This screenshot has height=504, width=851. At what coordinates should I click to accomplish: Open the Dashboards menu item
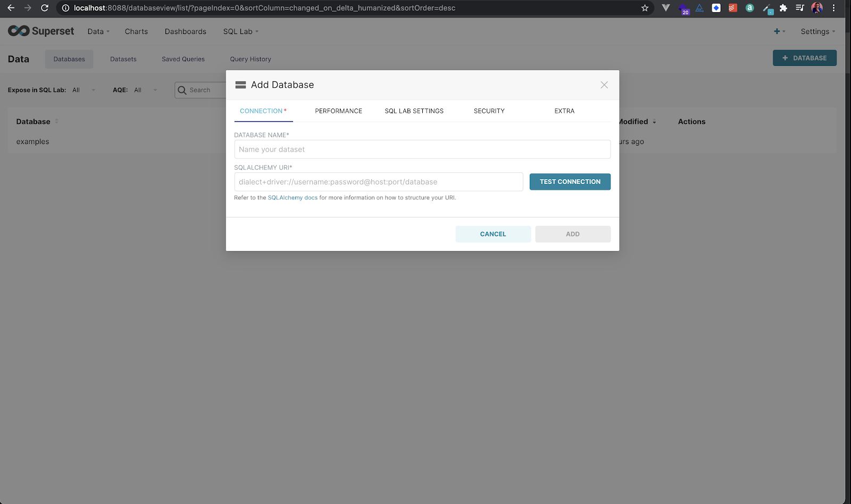[x=185, y=31]
